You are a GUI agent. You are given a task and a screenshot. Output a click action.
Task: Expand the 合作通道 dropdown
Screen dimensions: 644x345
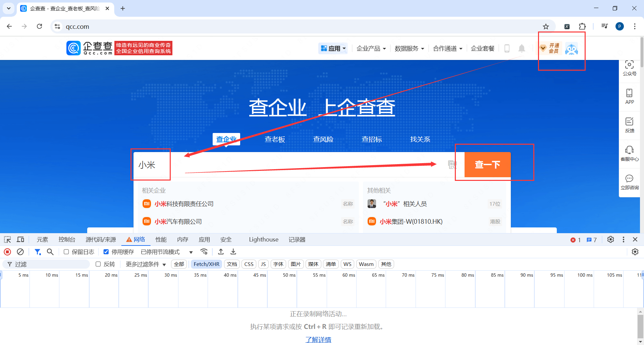(448, 49)
